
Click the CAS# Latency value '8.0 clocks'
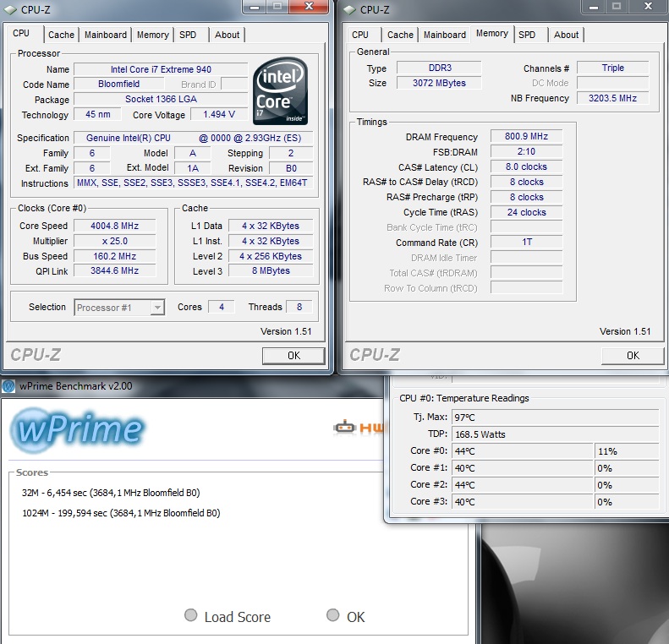click(x=527, y=166)
